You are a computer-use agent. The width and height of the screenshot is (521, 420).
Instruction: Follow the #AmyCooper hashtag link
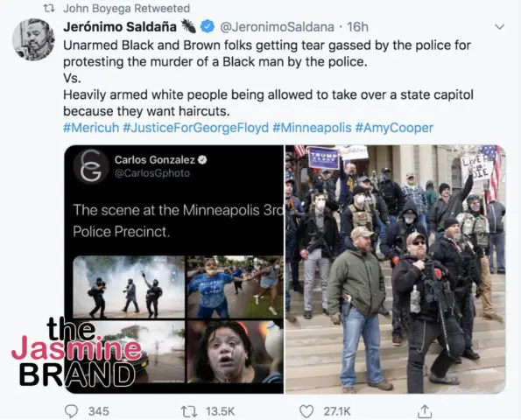coord(394,128)
